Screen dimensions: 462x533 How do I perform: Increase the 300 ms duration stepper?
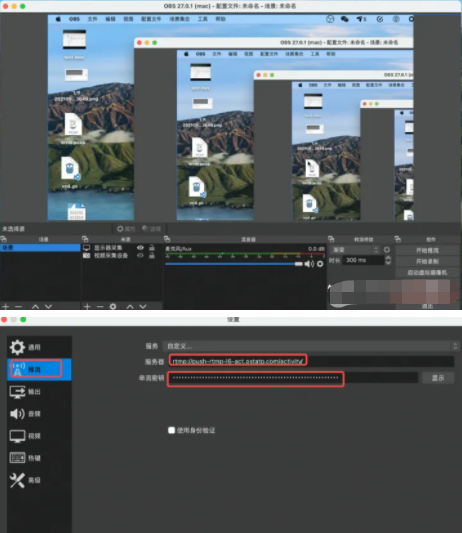coord(388,258)
